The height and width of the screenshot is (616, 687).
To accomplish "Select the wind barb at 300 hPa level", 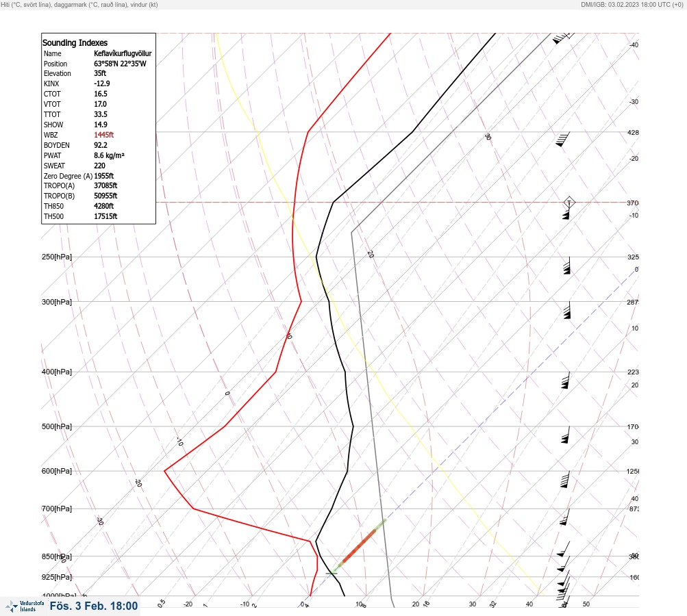I will (x=567, y=310).
